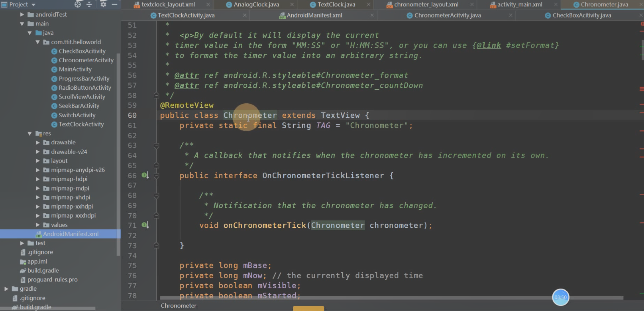Viewport: 644px width, 311px height.
Task: Select SeekBarActivity in tree
Action: [x=79, y=106]
